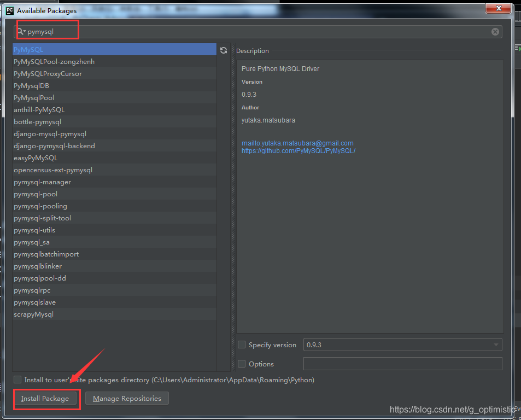Click the PyCharm icon in title bar

[10, 10]
